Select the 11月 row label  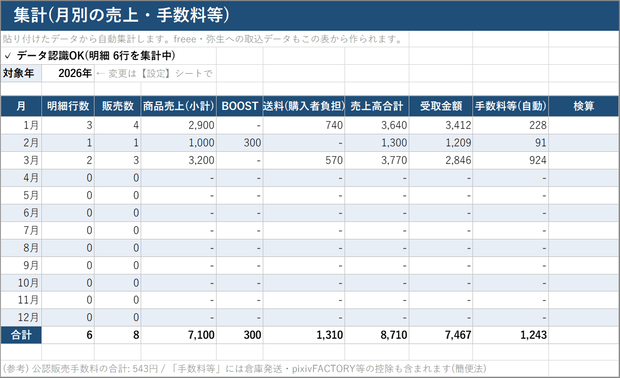(21, 300)
